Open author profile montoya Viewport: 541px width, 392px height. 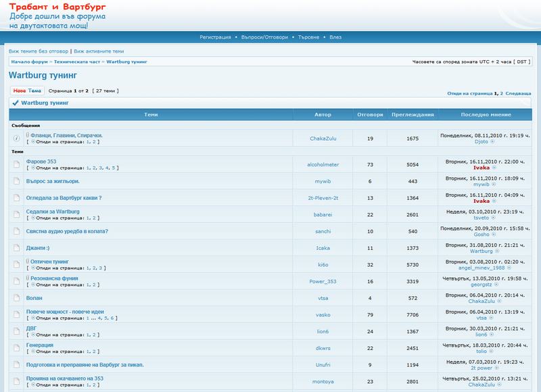tap(323, 381)
